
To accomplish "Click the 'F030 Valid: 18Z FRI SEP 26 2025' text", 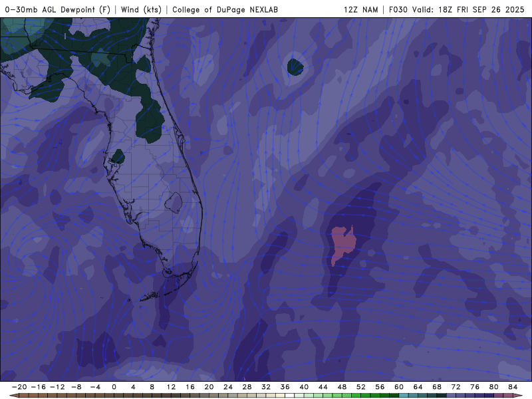I will (457, 9).
